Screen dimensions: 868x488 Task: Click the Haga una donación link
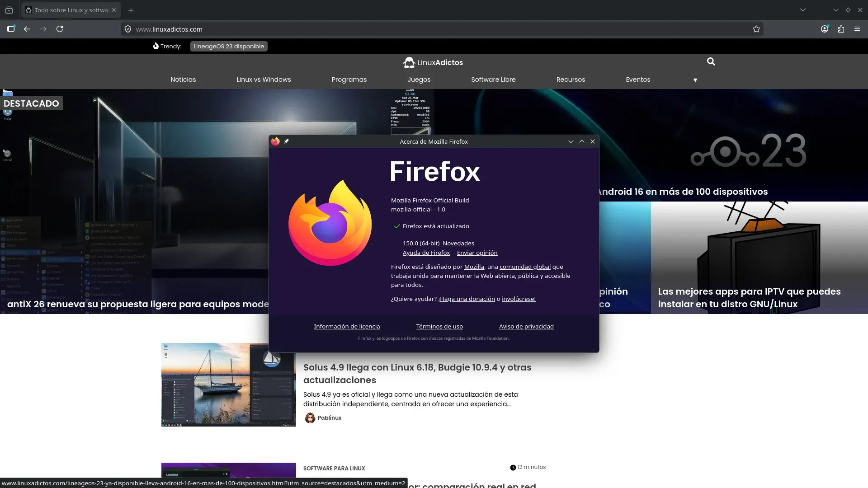click(467, 299)
